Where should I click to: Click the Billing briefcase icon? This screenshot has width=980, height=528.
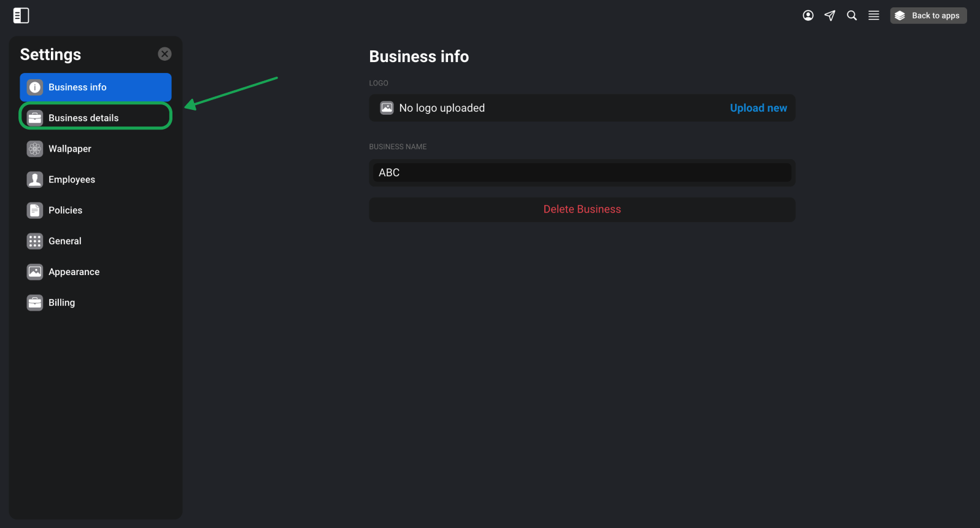[x=35, y=302]
